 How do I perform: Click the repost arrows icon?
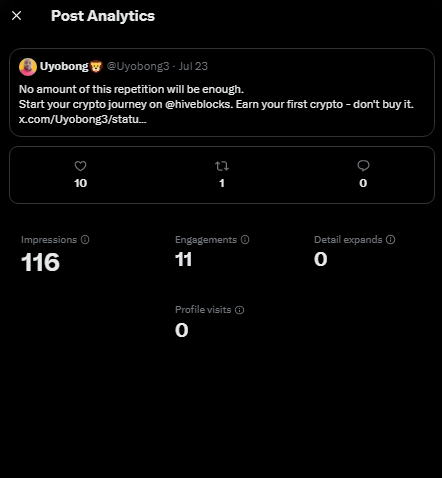(x=222, y=166)
